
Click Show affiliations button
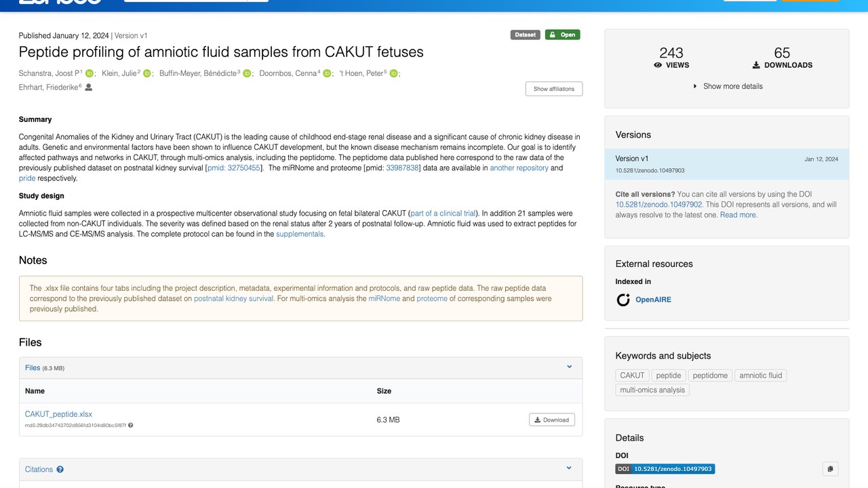coord(554,89)
